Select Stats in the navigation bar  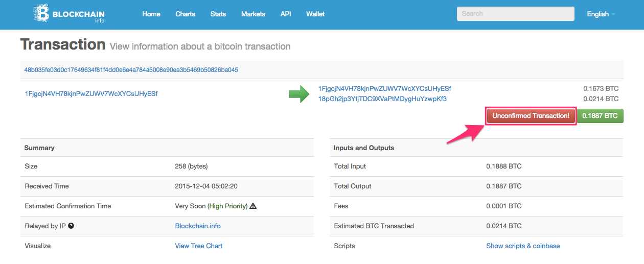[218, 14]
